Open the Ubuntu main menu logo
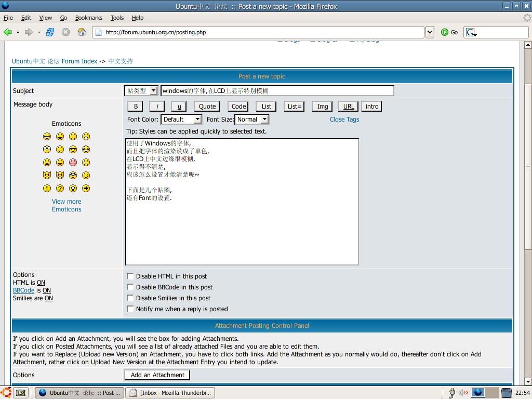This screenshot has height=399, width=532. 6,393
